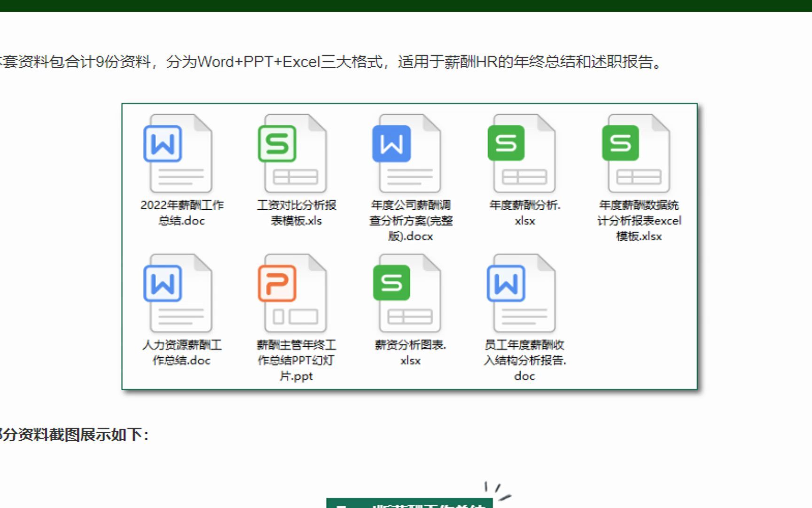Image resolution: width=812 pixels, height=508 pixels.
Task: Click file name 薪资分析图表.xlsx
Action: coord(410,352)
